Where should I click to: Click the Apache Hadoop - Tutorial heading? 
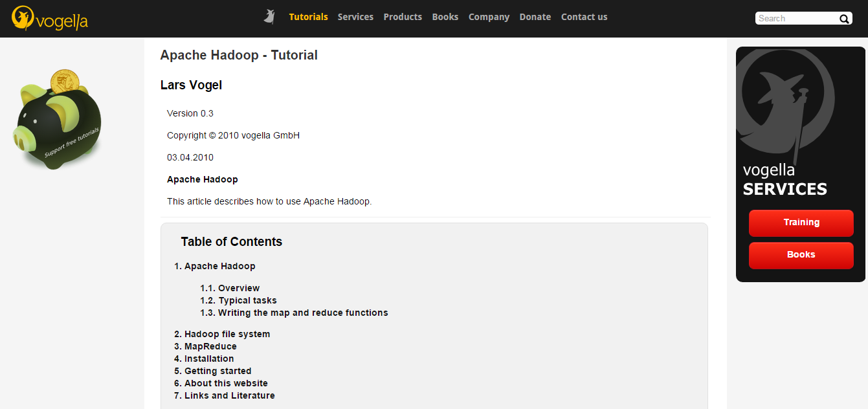click(x=239, y=55)
